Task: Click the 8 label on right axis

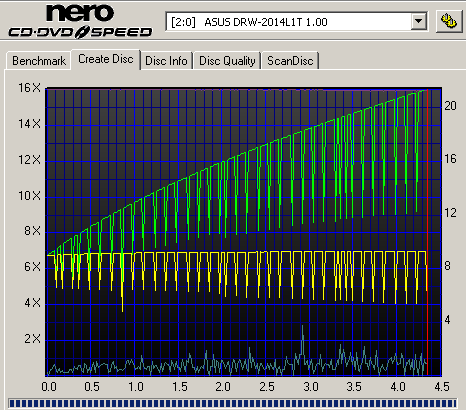Action: [447, 266]
